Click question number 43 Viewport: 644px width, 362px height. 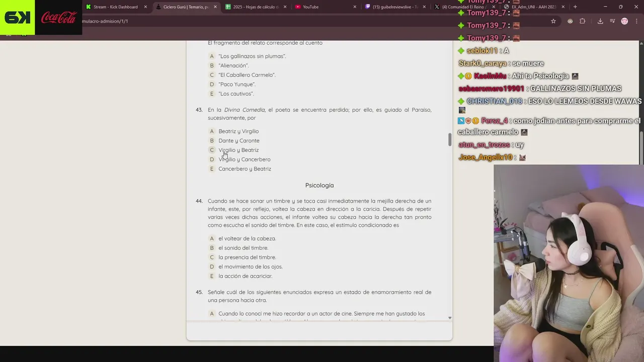tap(199, 110)
